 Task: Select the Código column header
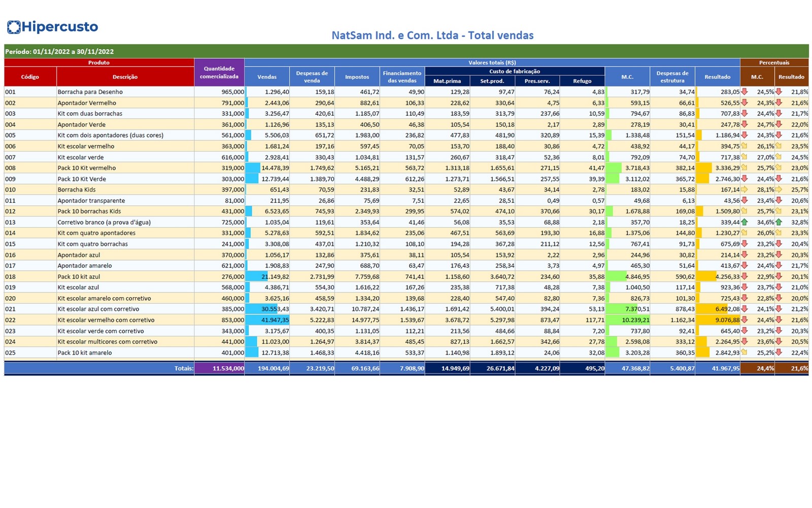point(30,77)
